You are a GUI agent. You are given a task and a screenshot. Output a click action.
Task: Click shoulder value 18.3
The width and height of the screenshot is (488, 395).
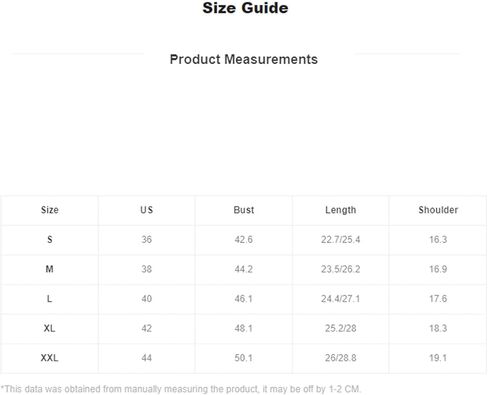438,328
